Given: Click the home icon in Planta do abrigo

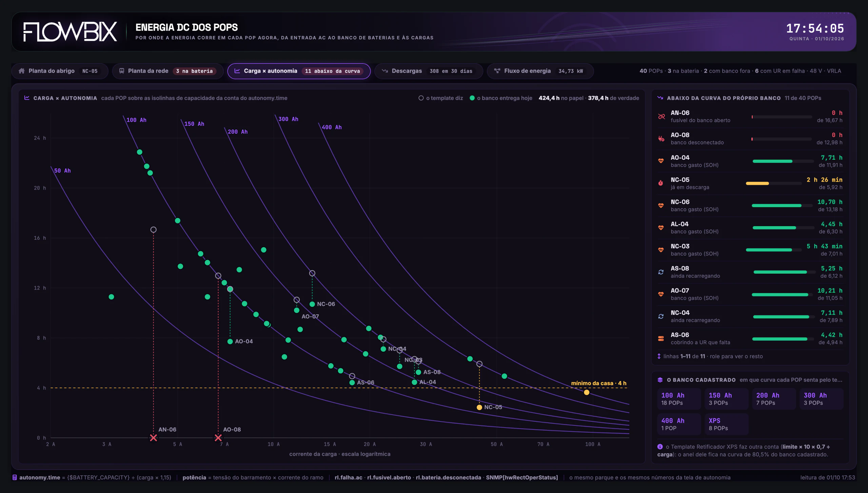Looking at the screenshot, I should (22, 71).
